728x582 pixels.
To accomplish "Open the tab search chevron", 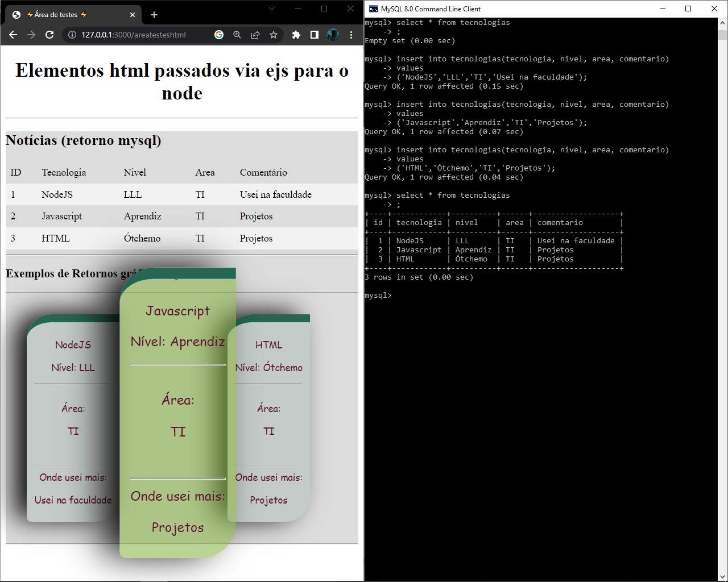I will (271, 9).
